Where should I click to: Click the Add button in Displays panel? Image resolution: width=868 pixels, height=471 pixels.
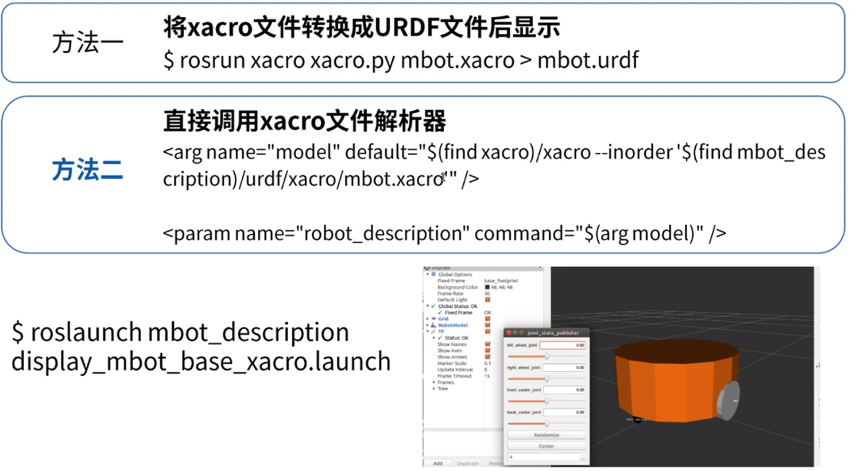tap(437, 463)
